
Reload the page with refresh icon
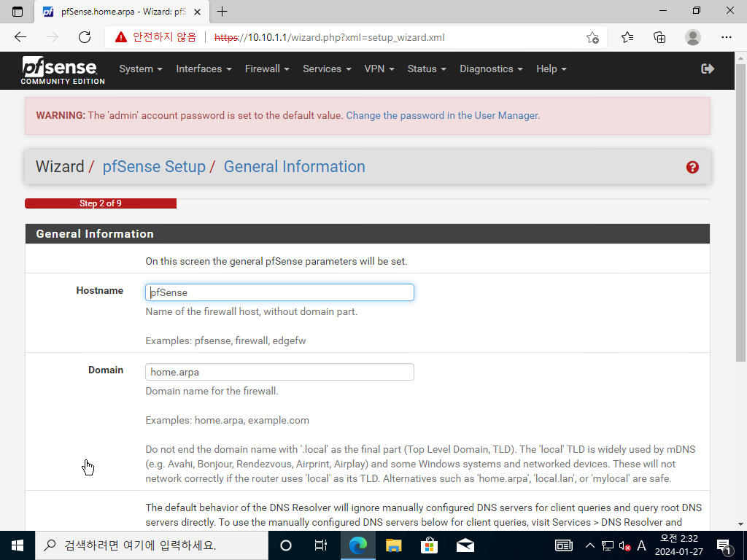(85, 37)
